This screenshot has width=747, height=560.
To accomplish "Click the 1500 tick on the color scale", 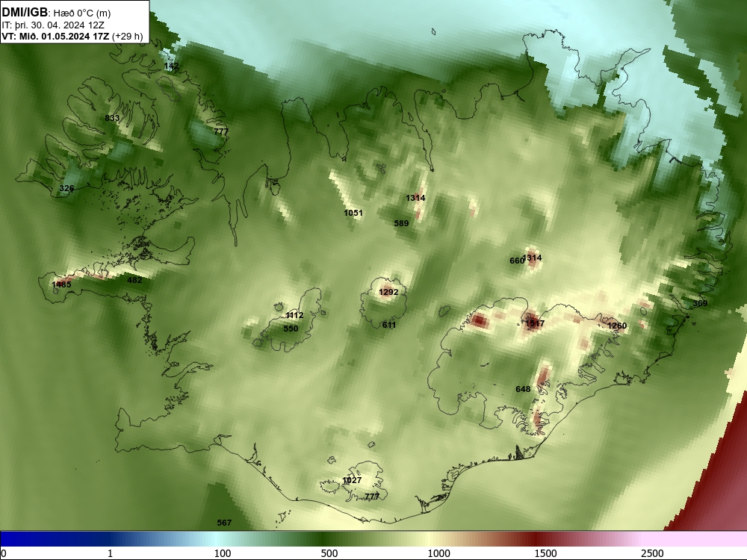I will click(545, 553).
